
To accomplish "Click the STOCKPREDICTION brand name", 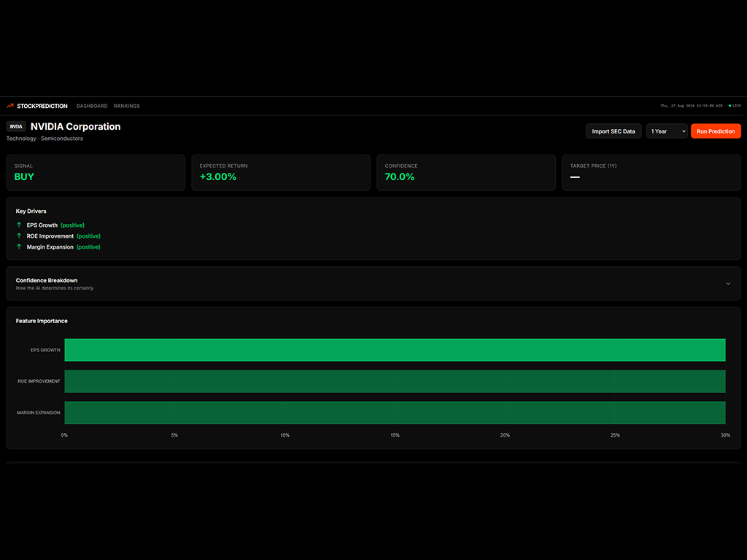I will 42,106.
